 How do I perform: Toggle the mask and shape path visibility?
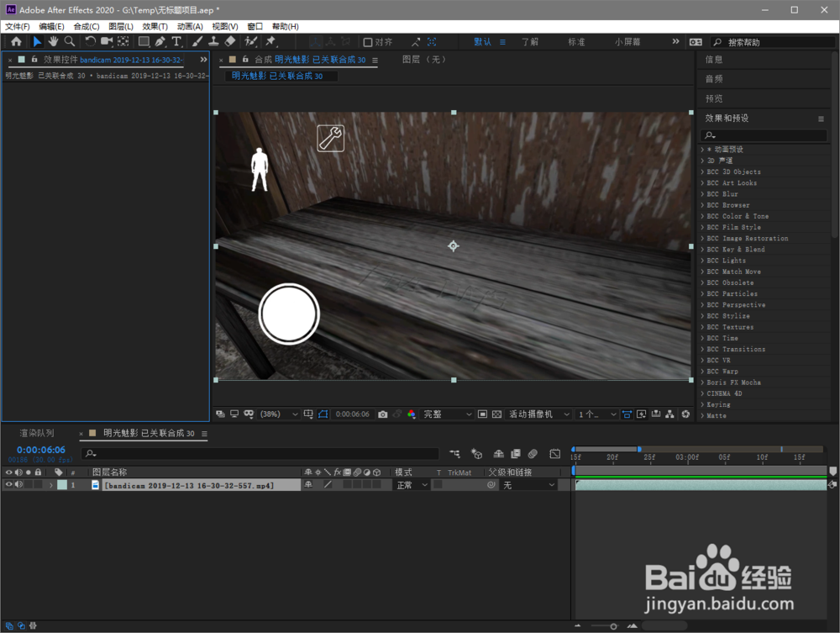tap(323, 414)
